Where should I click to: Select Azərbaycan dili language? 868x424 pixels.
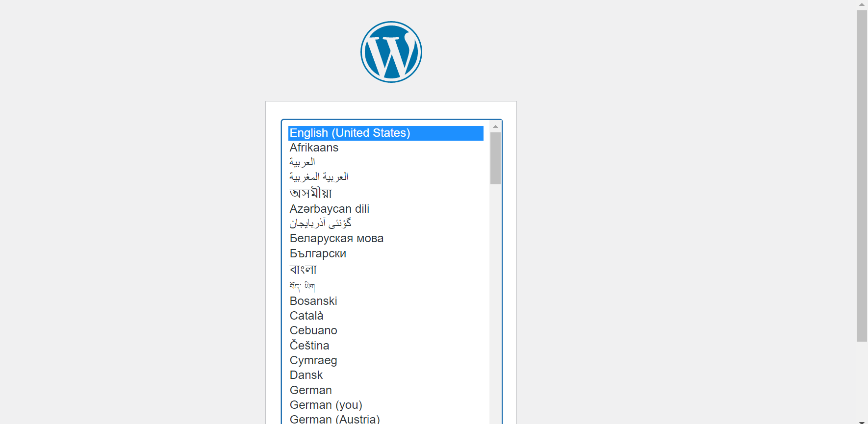tap(386, 209)
